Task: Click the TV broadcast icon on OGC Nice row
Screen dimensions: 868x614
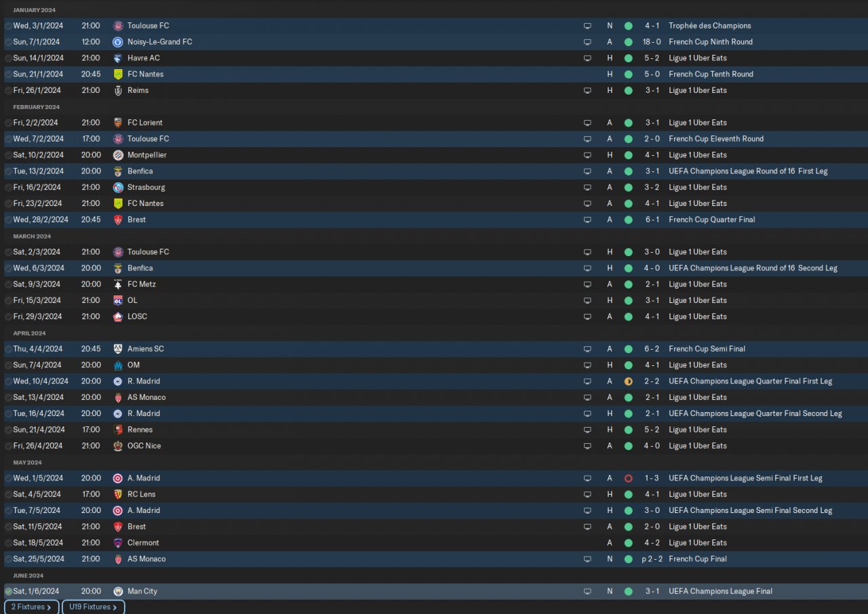Action: pyautogui.click(x=587, y=446)
